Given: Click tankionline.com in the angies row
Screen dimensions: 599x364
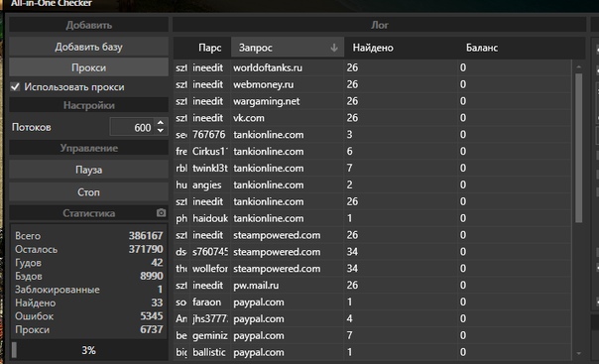Looking at the screenshot, I should [x=287, y=184].
